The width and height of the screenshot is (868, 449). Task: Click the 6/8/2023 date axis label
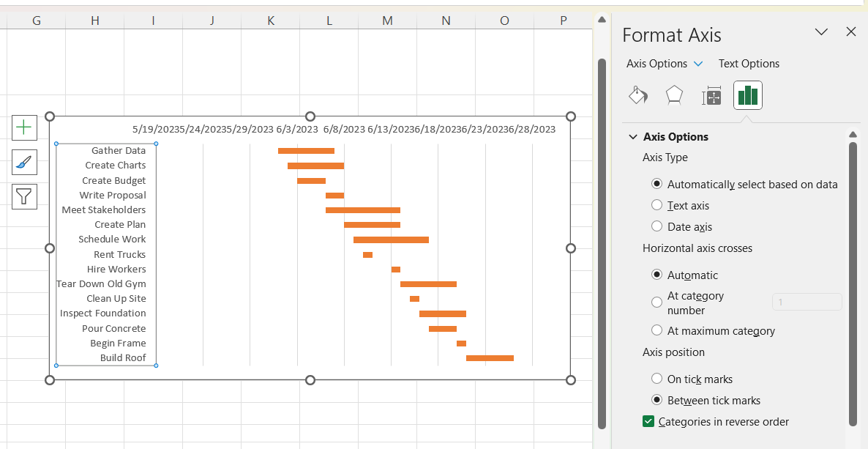tap(344, 129)
